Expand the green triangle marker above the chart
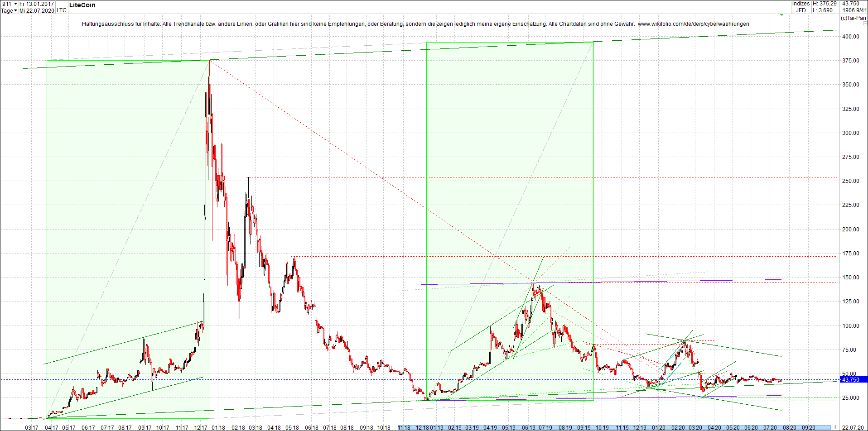The height and width of the screenshot is (431, 868). pyautogui.click(x=781, y=14)
